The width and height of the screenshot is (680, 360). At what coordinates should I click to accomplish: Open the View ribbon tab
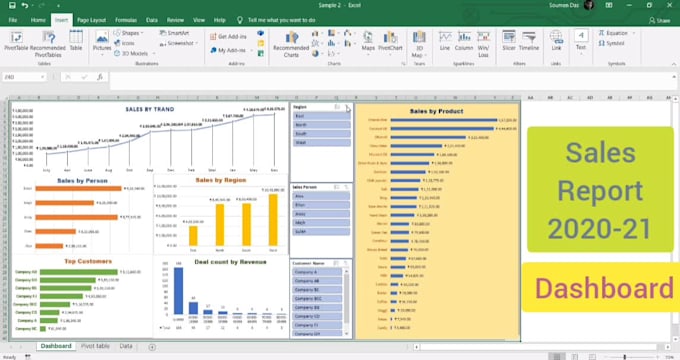199,20
